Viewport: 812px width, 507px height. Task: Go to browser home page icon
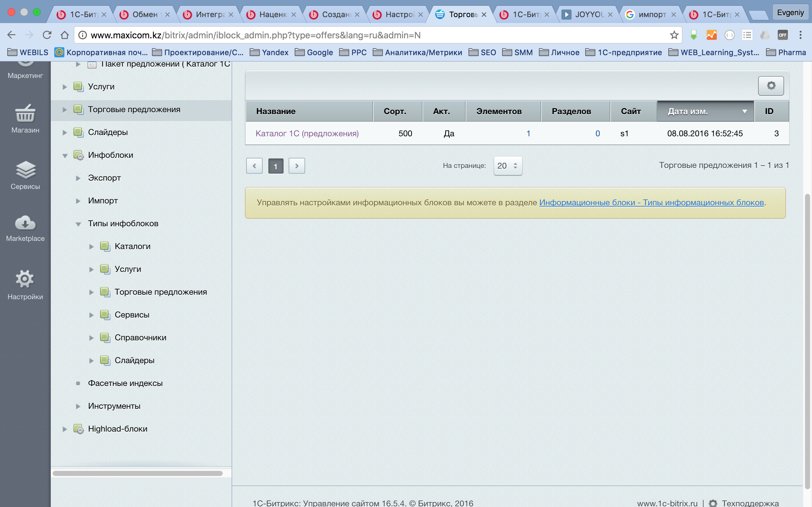click(64, 35)
